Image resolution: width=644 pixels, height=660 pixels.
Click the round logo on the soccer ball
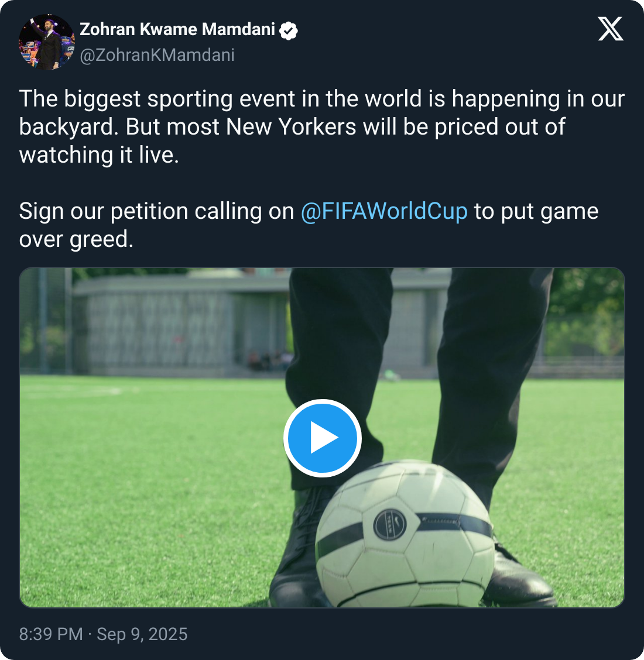390,524
